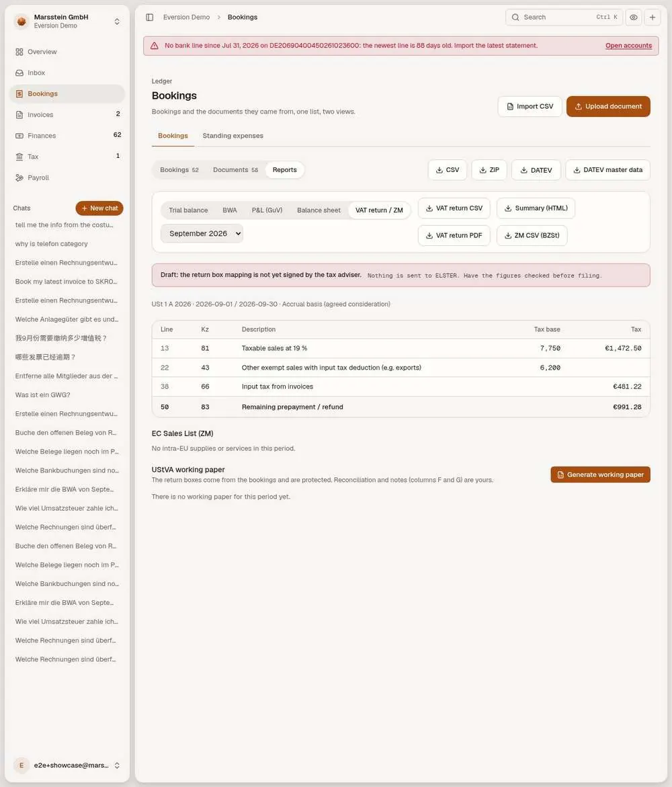Select the Documents 58 segment
This screenshot has height=787, width=672.
click(x=235, y=170)
